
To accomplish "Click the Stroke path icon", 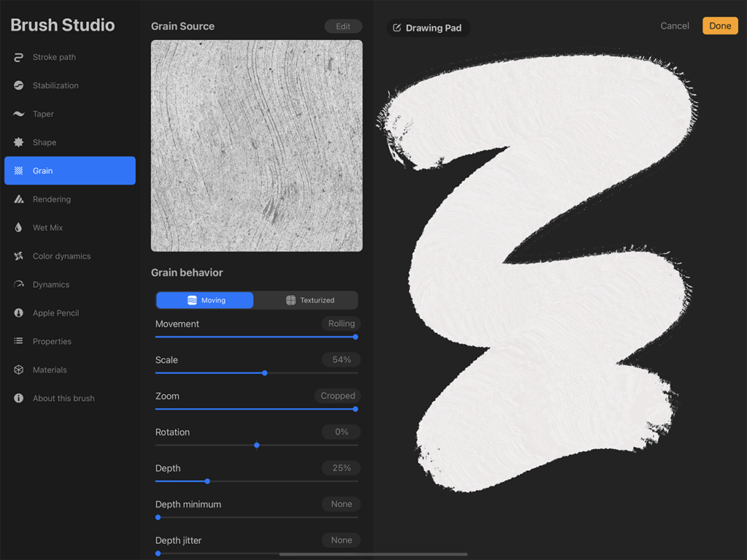I will pos(18,57).
